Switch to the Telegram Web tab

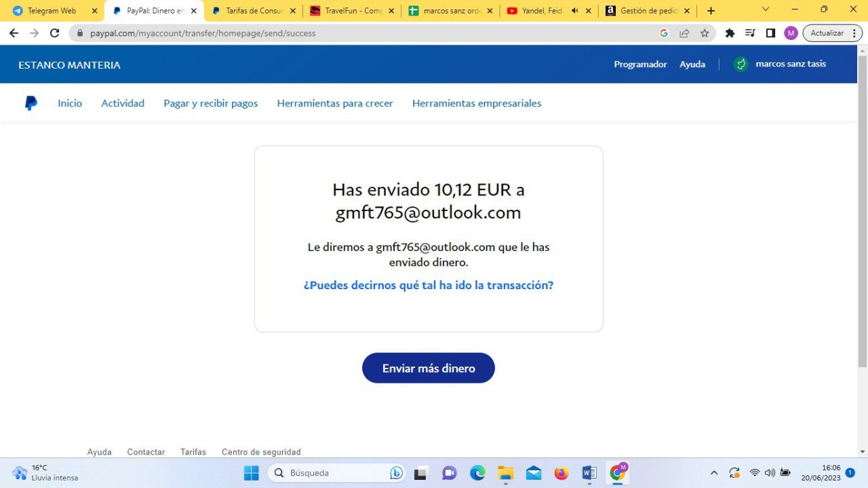tap(52, 11)
